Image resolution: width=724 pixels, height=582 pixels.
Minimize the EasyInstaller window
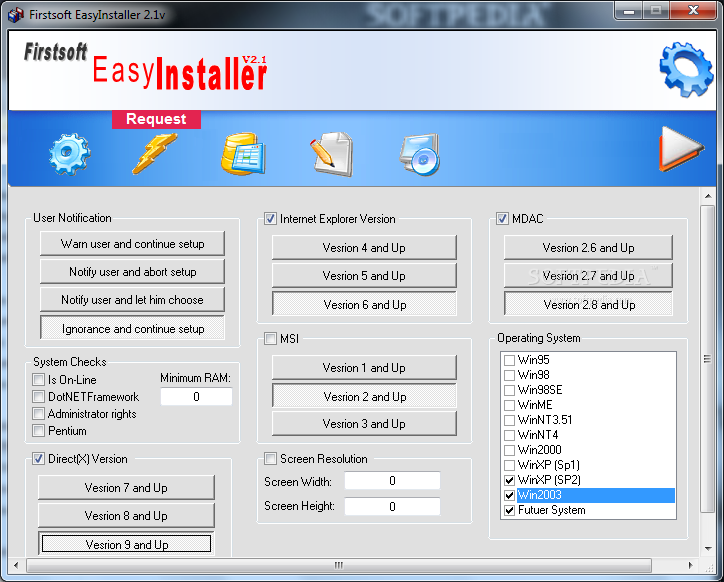coord(628,11)
